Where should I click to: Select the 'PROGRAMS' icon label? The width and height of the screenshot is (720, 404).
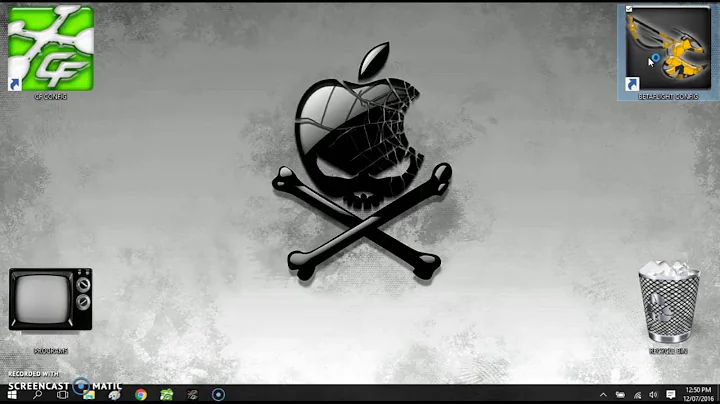click(51, 351)
